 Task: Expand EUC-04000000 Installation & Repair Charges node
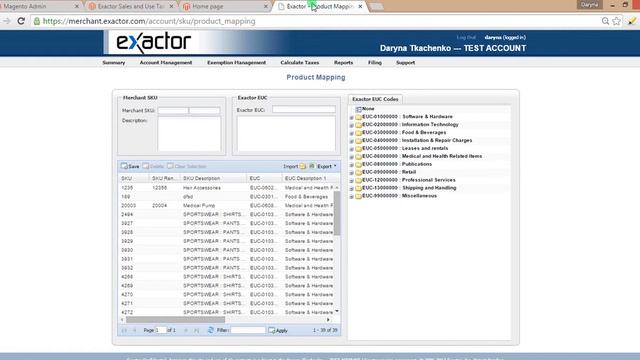click(351, 141)
